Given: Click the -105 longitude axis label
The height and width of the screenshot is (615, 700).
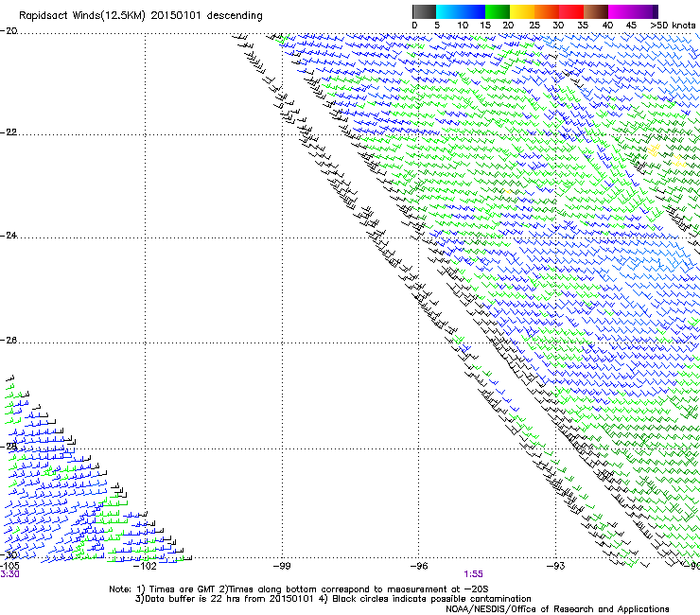Looking at the screenshot, I should [x=9, y=566].
